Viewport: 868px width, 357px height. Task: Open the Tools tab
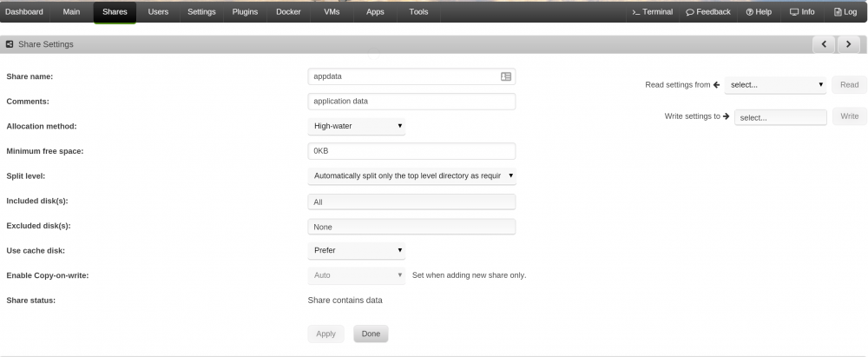418,11
